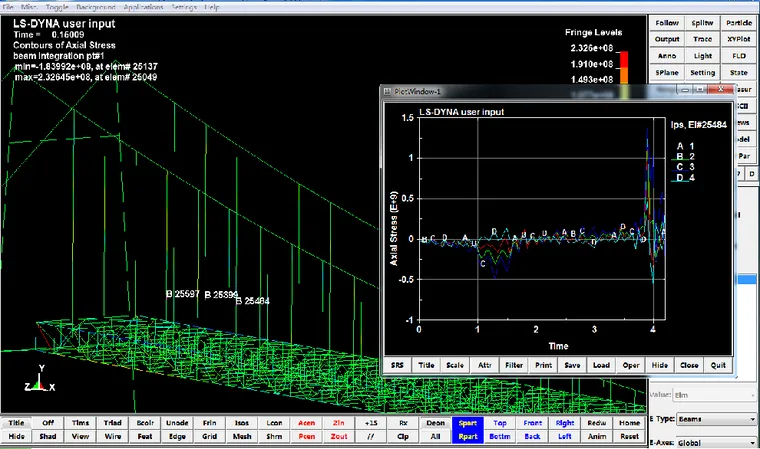Toggle the Off button in bottom toolbar
Viewport: 760px width, 449px height.
pyautogui.click(x=48, y=423)
